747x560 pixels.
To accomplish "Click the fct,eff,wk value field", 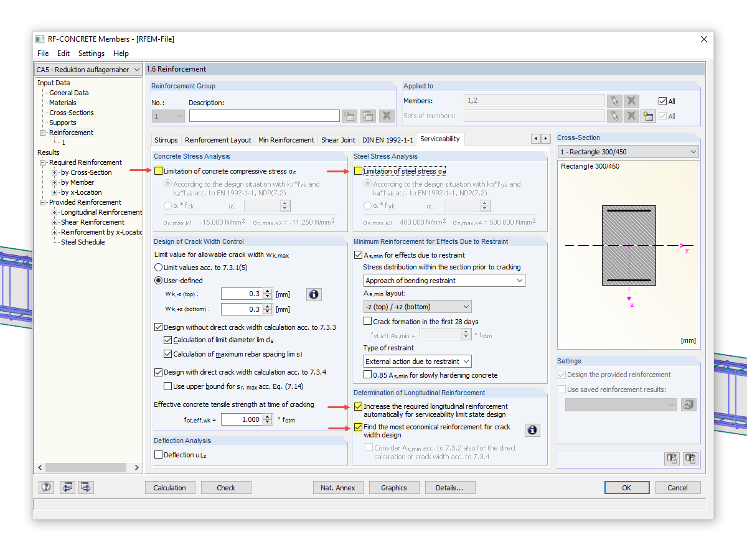I will 242,419.
